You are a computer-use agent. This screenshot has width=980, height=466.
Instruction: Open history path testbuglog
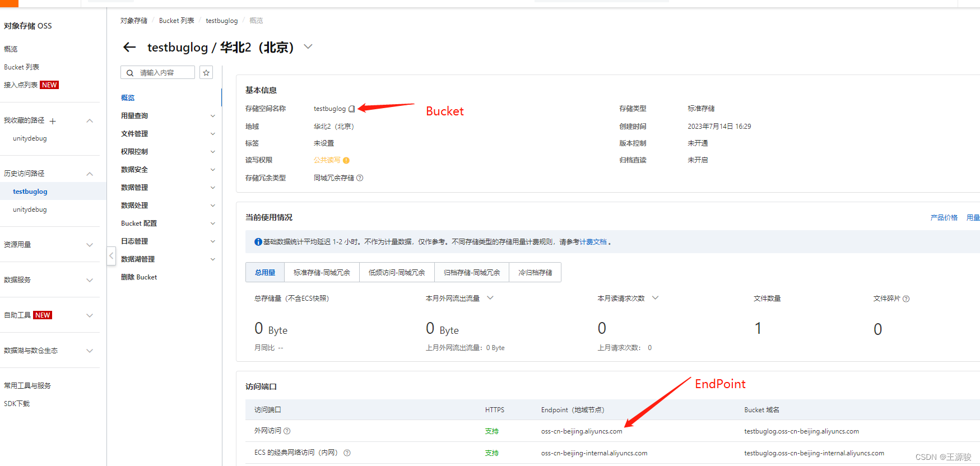coord(30,192)
